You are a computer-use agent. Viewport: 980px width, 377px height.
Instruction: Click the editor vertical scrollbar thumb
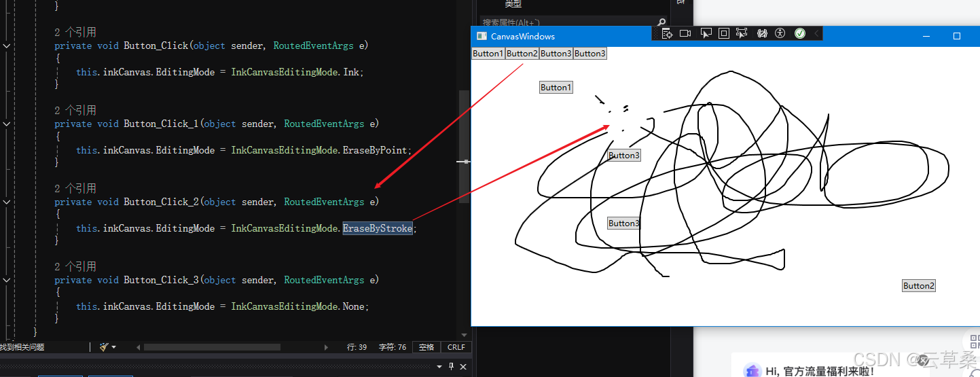[x=465, y=146]
